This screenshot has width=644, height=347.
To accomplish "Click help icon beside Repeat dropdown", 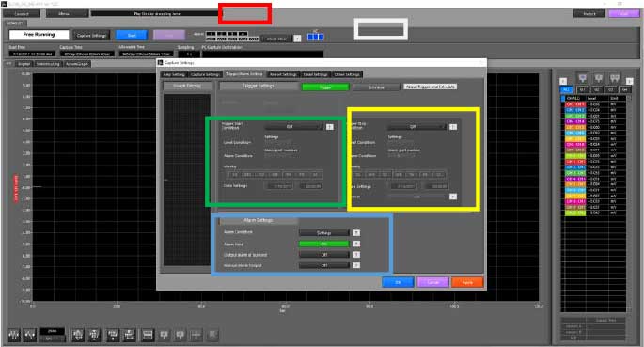I will [x=452, y=197].
